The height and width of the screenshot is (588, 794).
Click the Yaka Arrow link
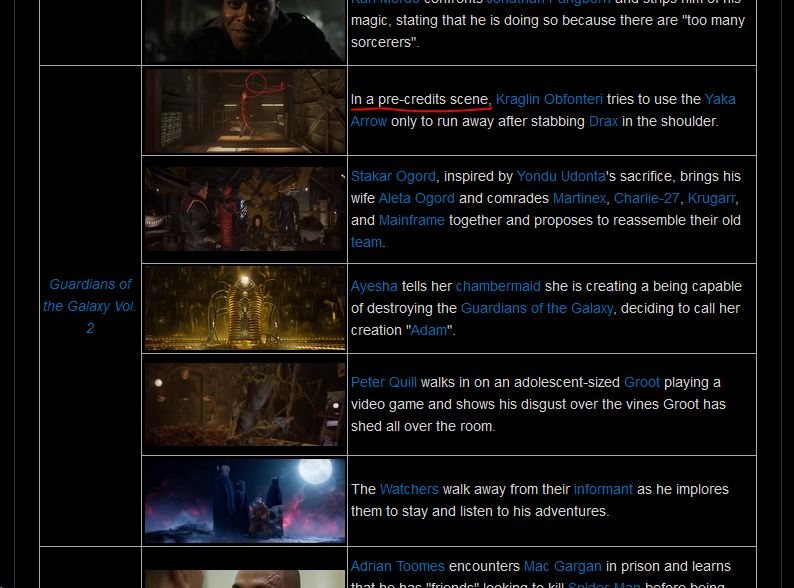click(719, 99)
